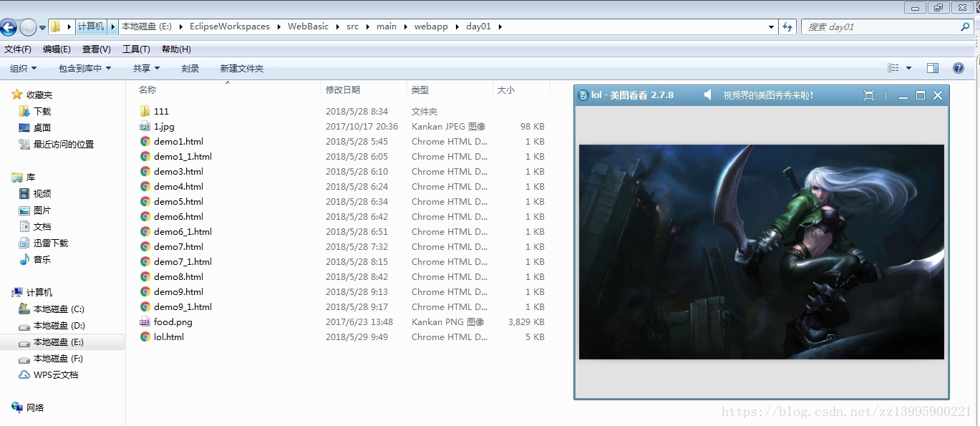Open the 帮助(H) menu
The height and width of the screenshot is (426, 980).
(176, 49)
